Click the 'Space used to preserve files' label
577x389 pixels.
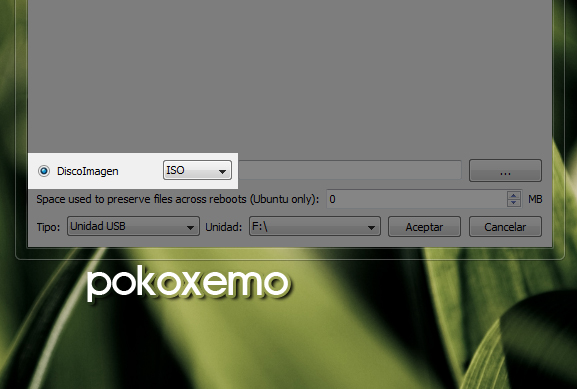178,199
